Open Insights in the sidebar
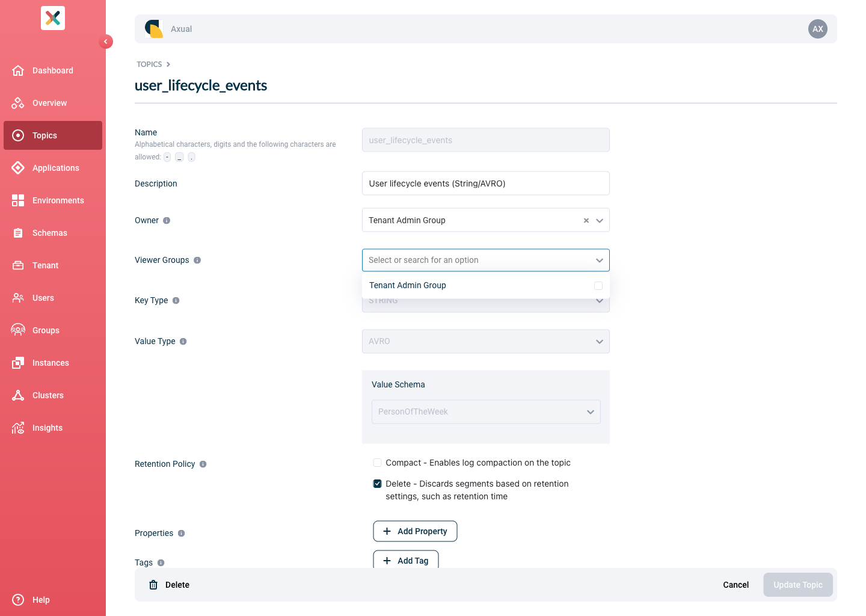The width and height of the screenshot is (866, 616). tap(53, 428)
